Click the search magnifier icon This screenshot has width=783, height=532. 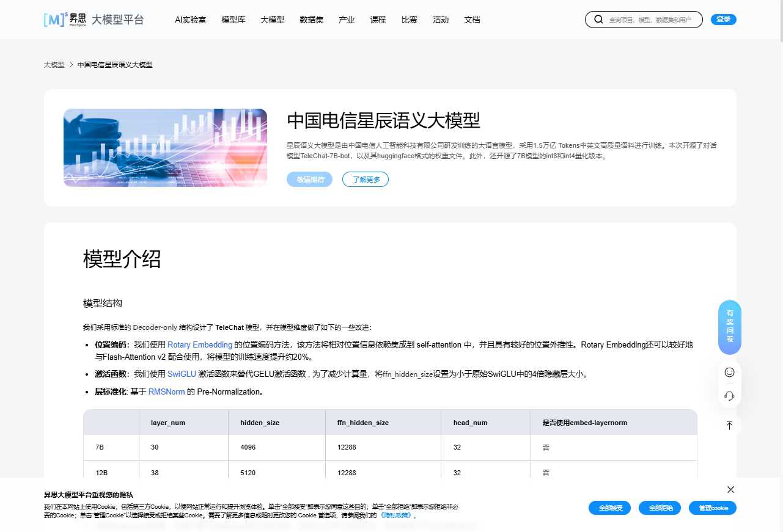(x=598, y=20)
